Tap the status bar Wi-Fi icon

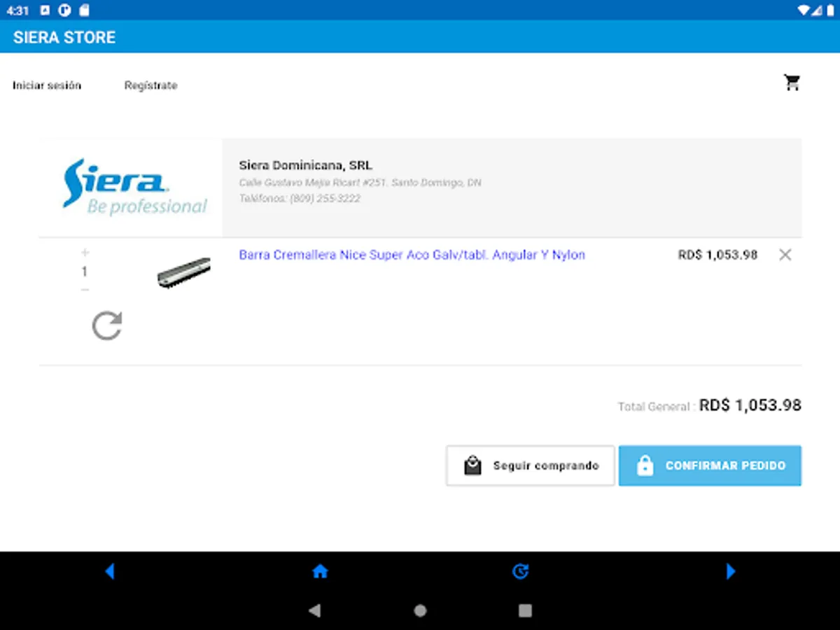click(802, 10)
